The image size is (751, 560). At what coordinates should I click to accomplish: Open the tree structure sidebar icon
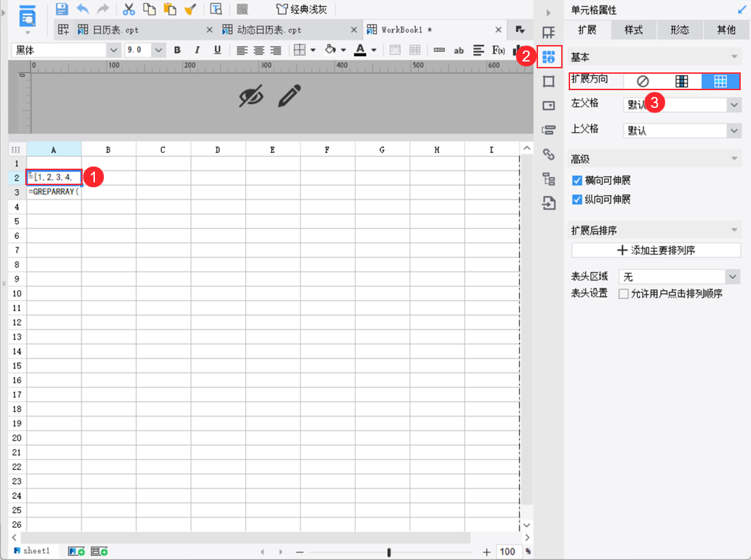[549, 179]
